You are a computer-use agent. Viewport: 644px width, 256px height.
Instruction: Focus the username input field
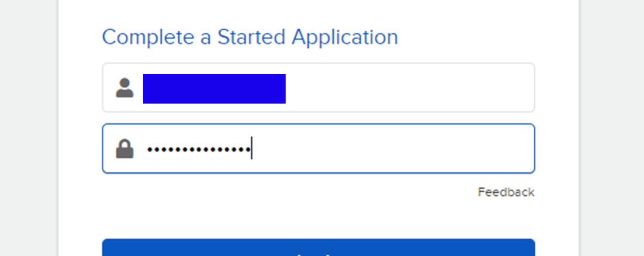[318, 88]
